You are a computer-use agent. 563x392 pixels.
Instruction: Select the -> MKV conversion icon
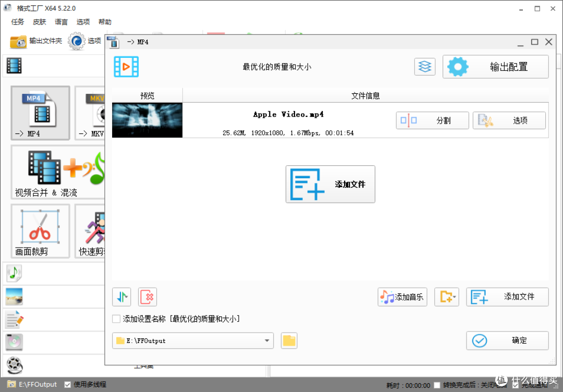pyautogui.click(x=90, y=113)
